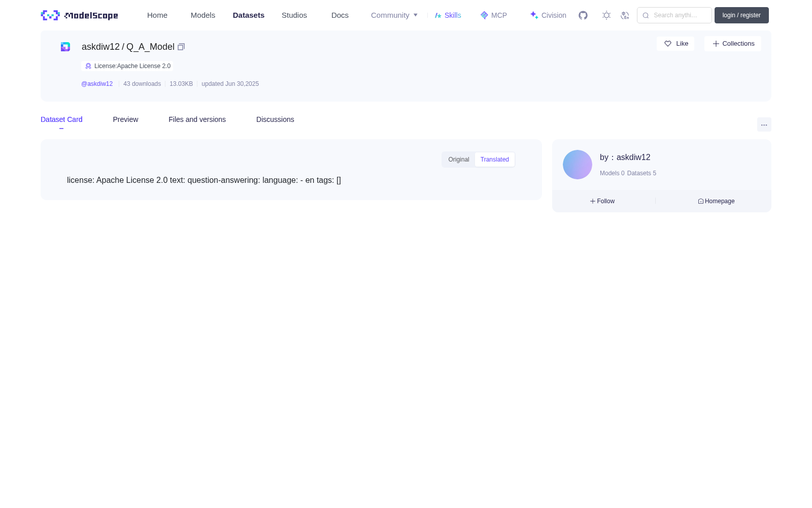
Task: Click the dataset card license description text
Action: point(204,180)
